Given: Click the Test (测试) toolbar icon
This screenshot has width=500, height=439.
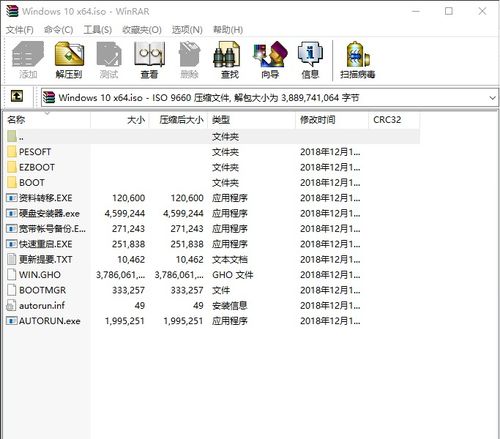Looking at the screenshot, I should coord(109,54).
